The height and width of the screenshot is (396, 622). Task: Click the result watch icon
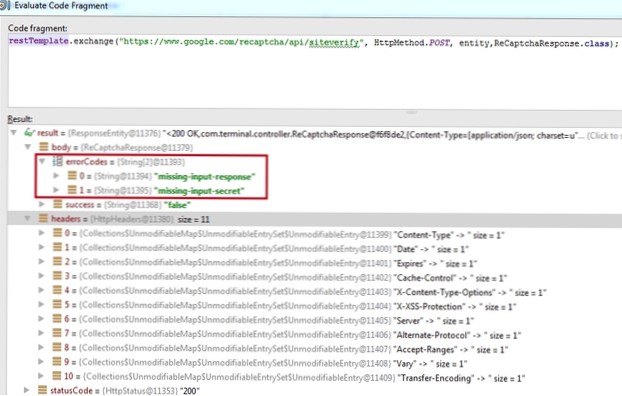pyautogui.click(x=29, y=133)
